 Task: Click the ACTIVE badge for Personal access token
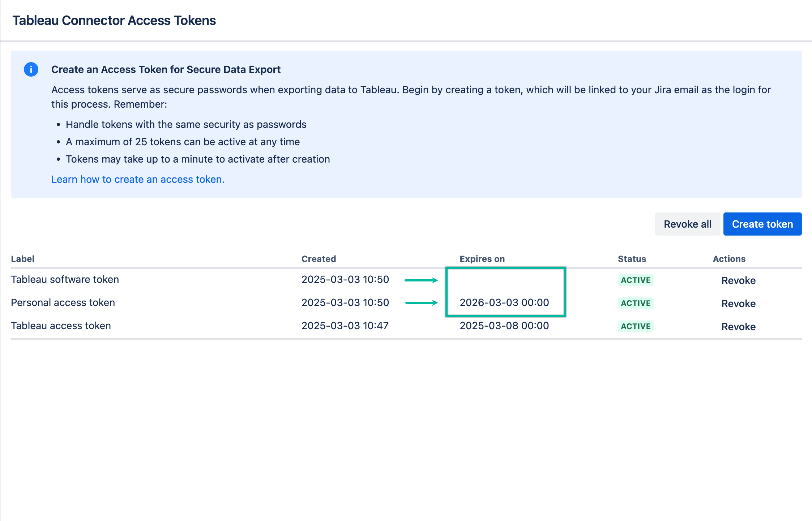tap(635, 303)
